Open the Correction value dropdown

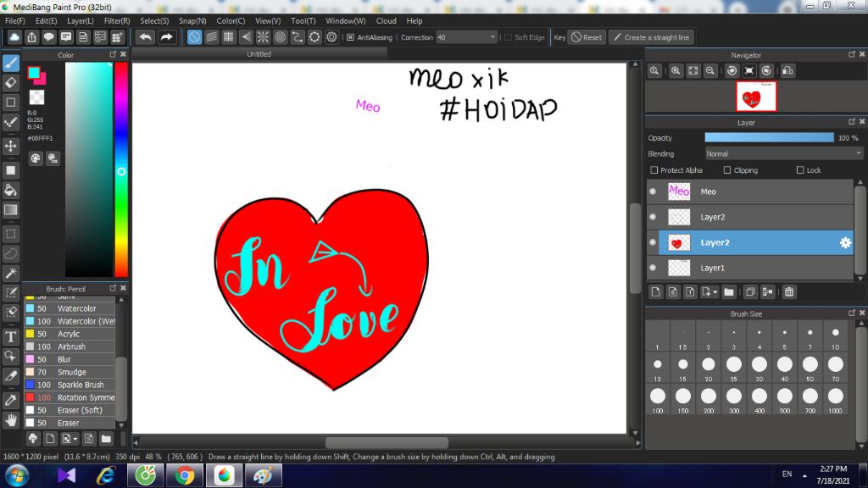(x=492, y=37)
